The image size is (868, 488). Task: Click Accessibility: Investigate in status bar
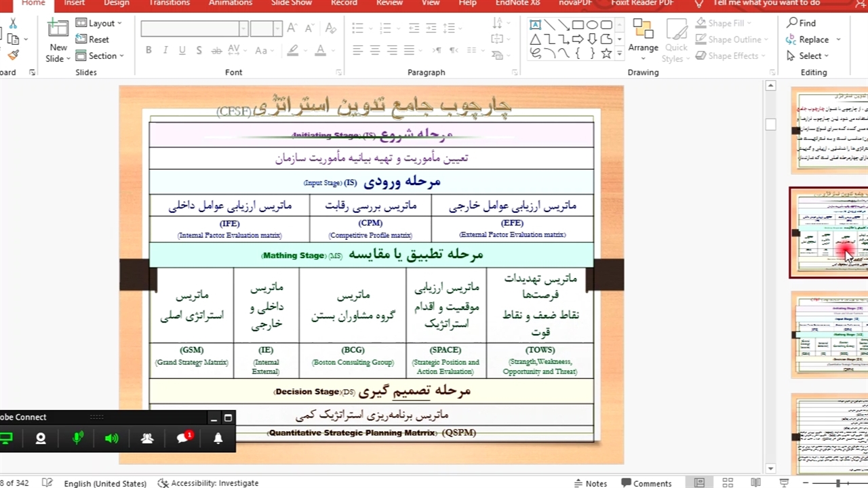pos(208,483)
